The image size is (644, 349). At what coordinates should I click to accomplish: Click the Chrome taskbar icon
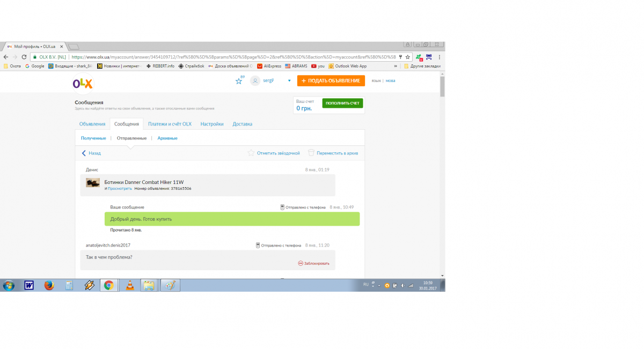[108, 285]
